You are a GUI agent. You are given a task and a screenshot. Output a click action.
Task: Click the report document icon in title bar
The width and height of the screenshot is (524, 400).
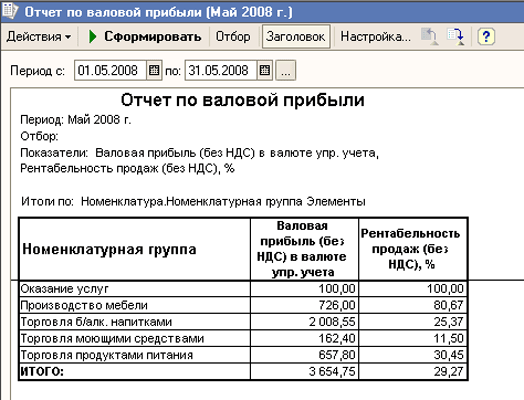coord(10,11)
